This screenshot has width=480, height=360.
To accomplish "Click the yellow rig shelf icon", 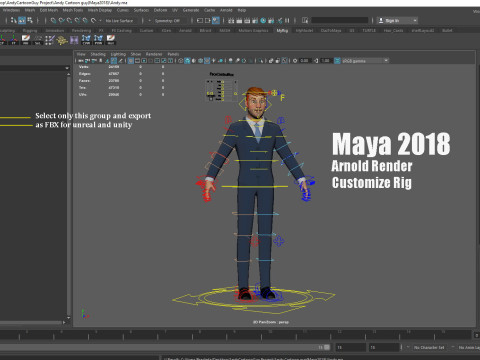I will (x=62, y=40).
